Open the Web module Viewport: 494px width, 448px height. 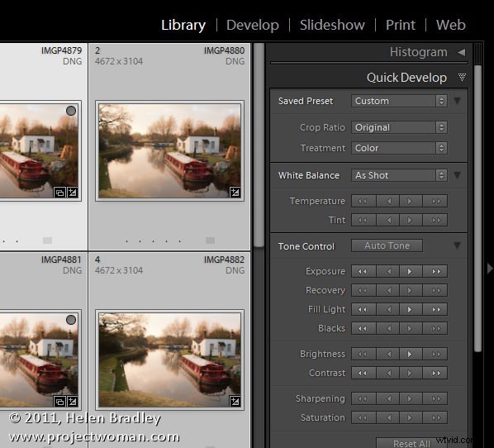point(450,25)
